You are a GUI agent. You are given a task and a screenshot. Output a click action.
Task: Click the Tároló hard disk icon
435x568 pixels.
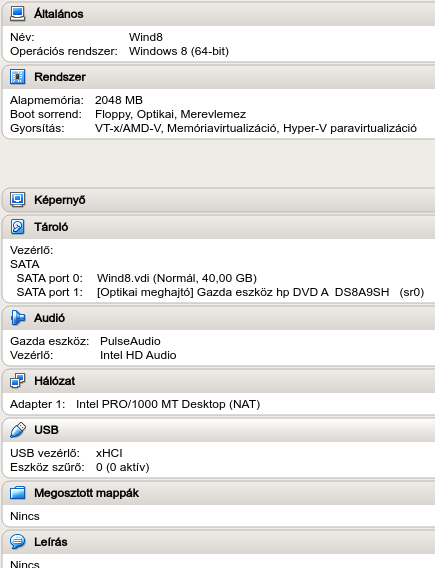pyautogui.click(x=17, y=227)
